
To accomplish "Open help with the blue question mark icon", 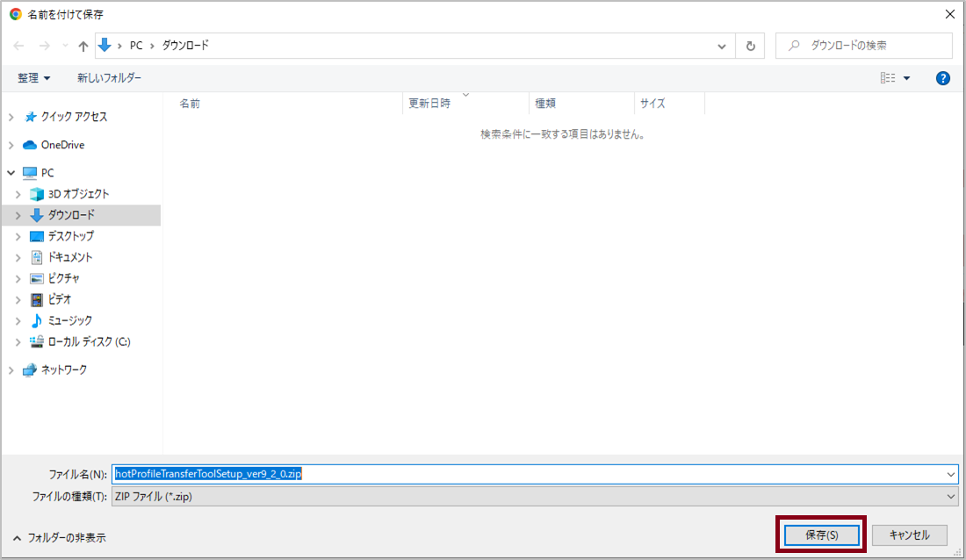I will 943,78.
